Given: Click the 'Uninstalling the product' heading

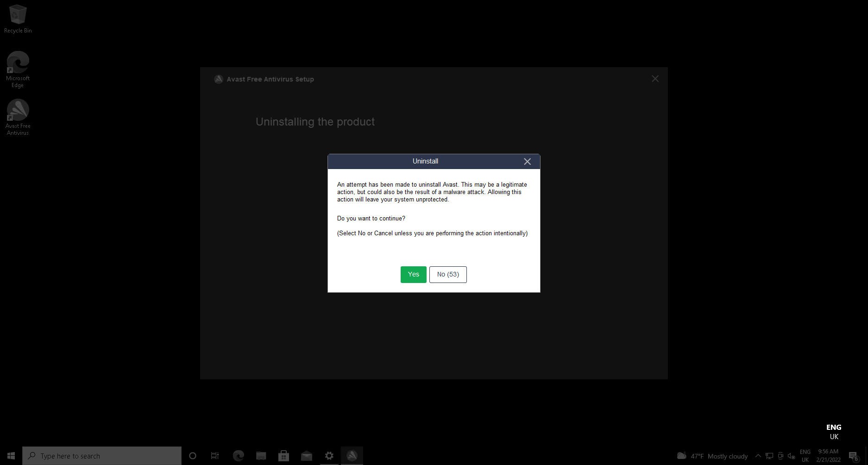Looking at the screenshot, I should [315, 122].
